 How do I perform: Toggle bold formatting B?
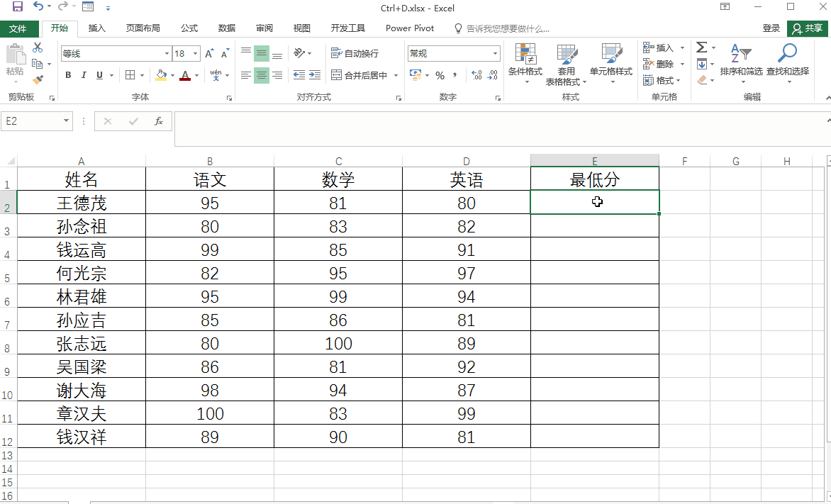(x=68, y=75)
